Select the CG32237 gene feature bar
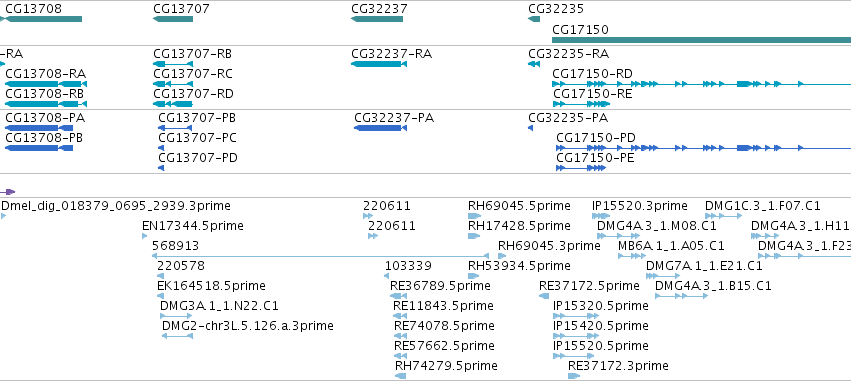 click(377, 19)
